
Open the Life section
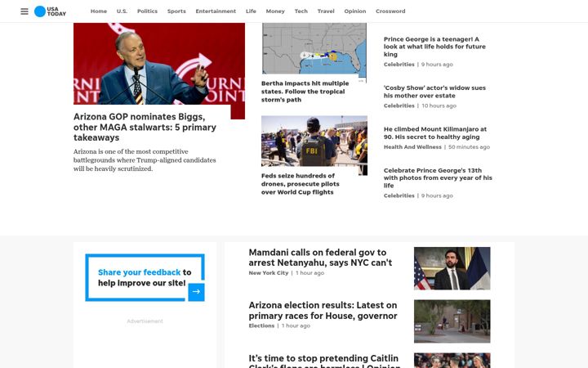tap(251, 11)
